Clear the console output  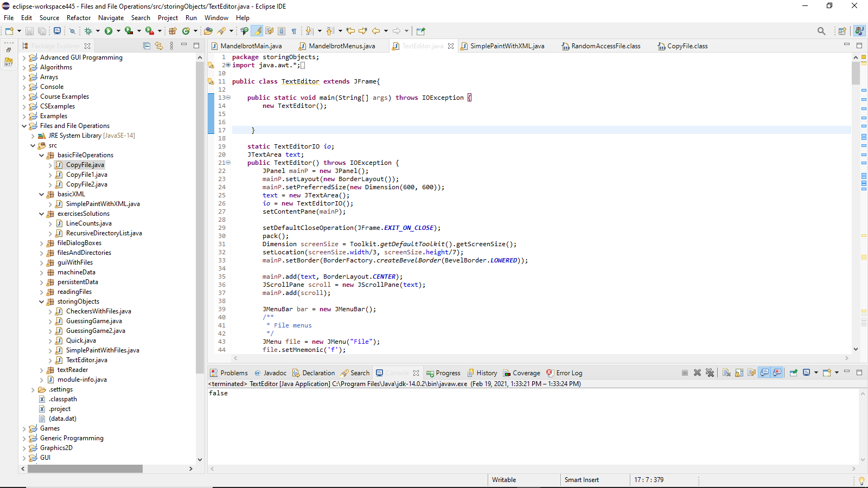[x=726, y=373]
